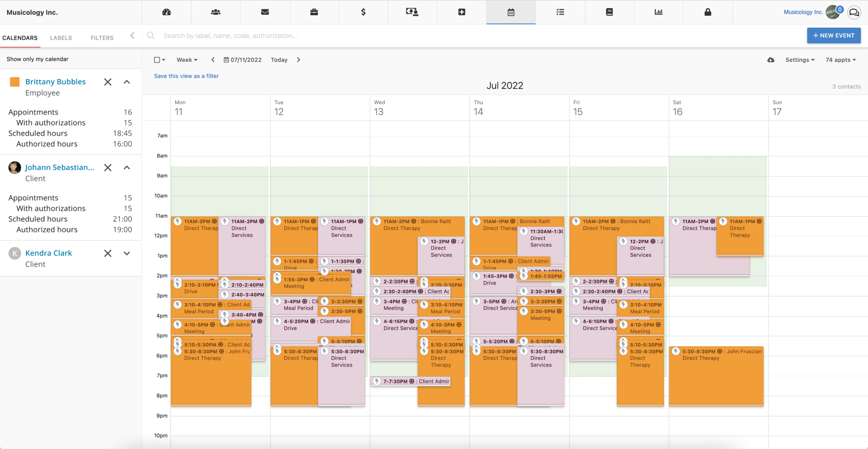Open the Week view dropdown
The height and width of the screenshot is (449, 868).
(x=187, y=60)
